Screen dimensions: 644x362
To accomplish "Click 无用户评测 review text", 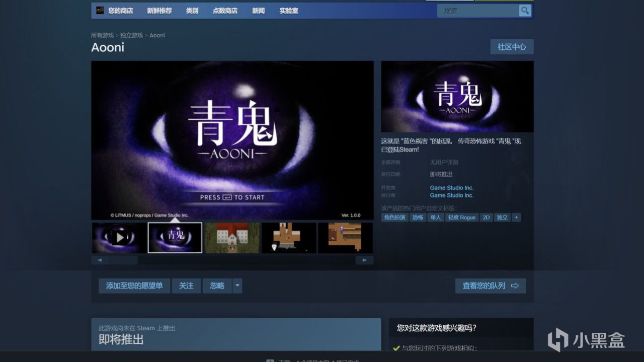I will click(444, 163).
